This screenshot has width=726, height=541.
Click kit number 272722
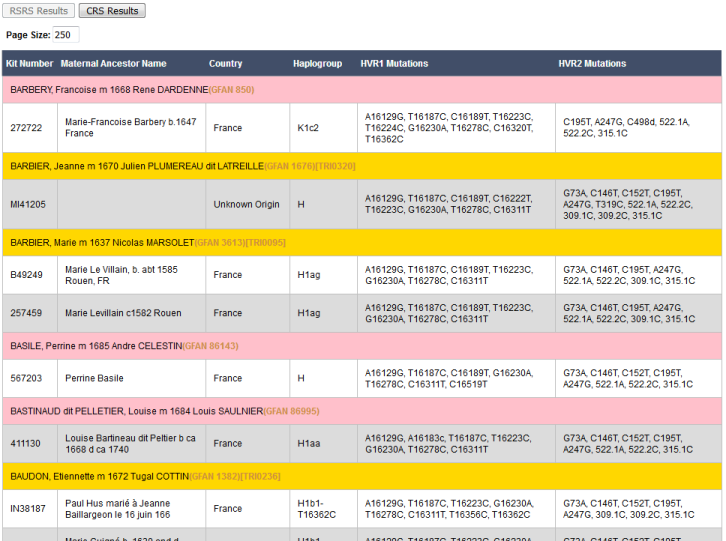point(26,128)
